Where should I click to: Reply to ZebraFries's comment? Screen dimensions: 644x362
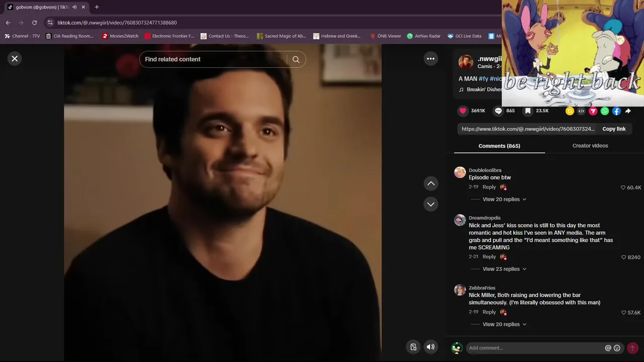489,312
